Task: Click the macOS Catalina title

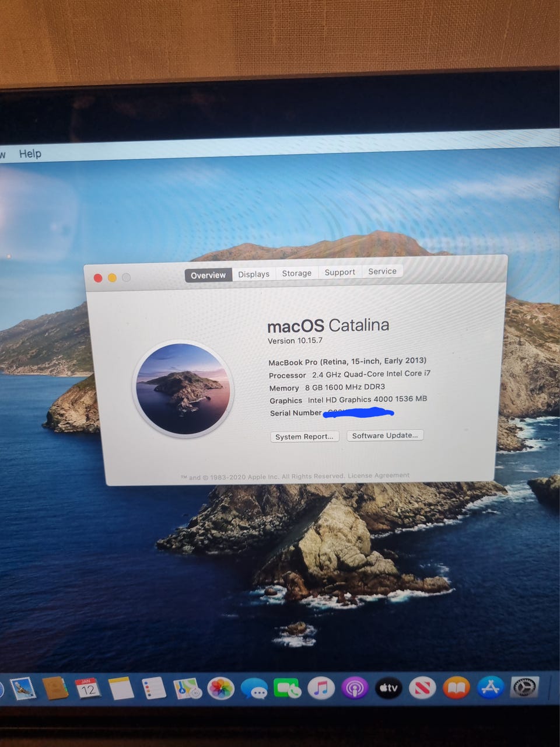Action: (328, 326)
